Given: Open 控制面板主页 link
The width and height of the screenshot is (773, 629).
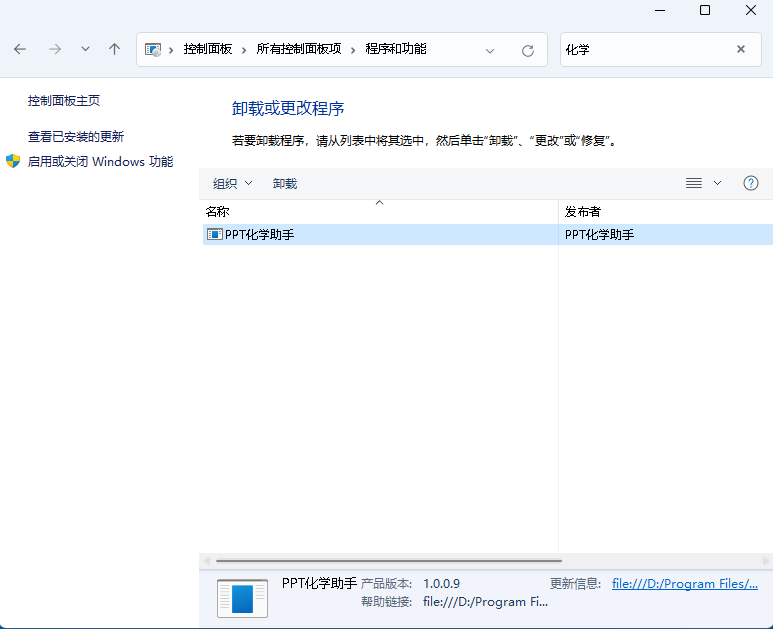Looking at the screenshot, I should (64, 101).
